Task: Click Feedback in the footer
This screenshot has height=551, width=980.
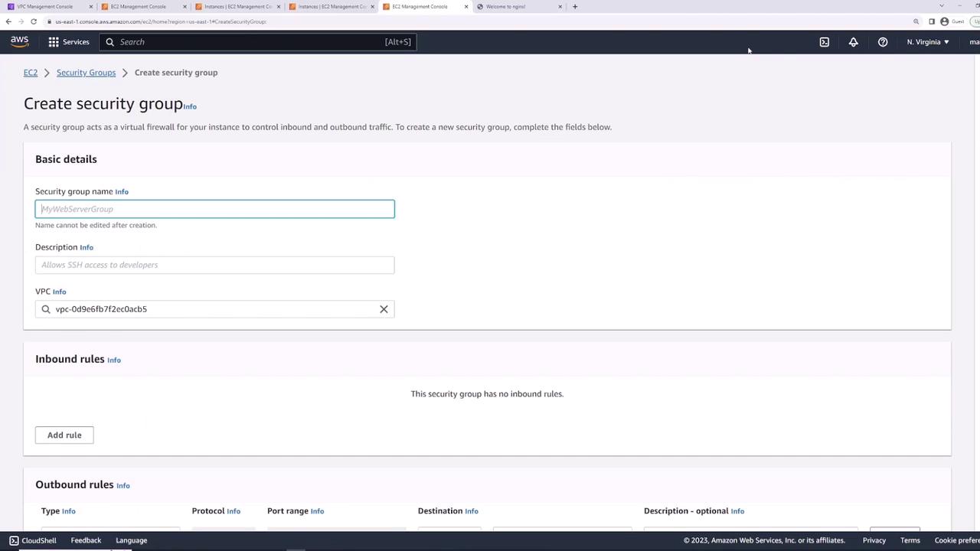Action: 86,540
